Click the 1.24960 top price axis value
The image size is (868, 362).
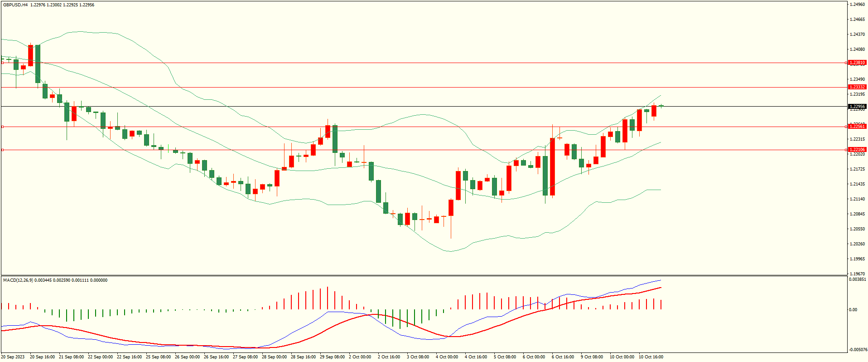[857, 5]
